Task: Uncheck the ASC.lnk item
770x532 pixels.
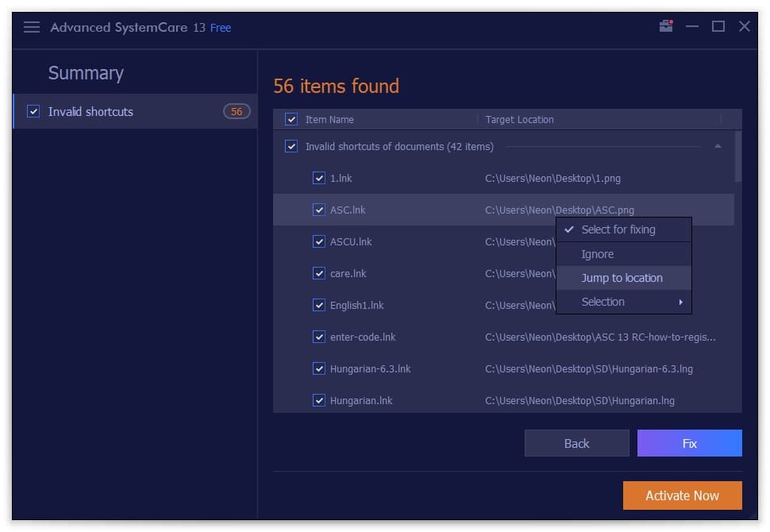Action: coord(318,210)
